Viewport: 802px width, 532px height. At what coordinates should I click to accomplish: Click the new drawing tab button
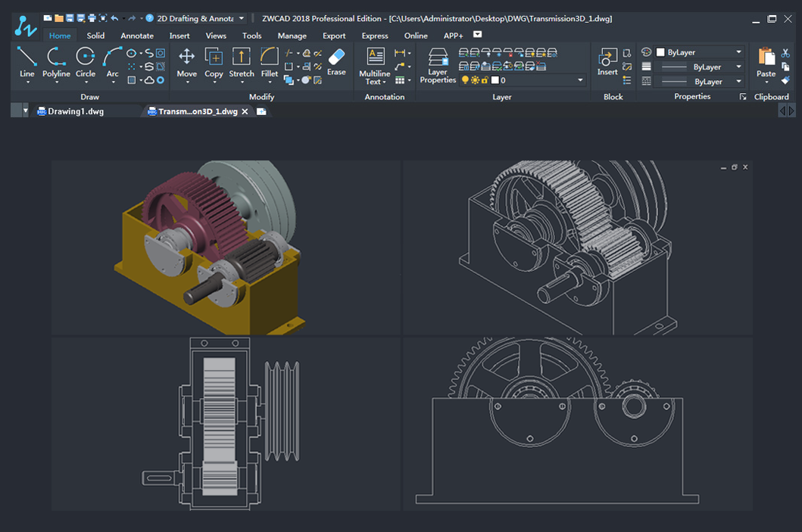(x=261, y=111)
